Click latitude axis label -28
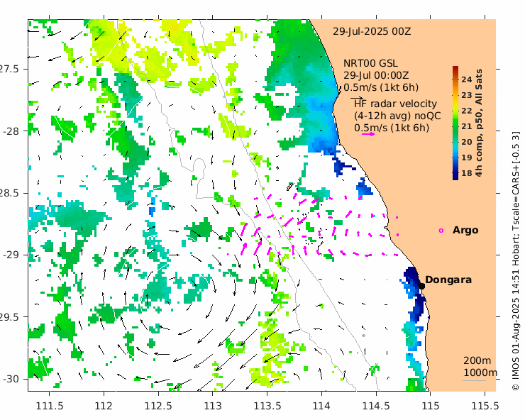Viewport: 525px width, 420px height. [11, 131]
